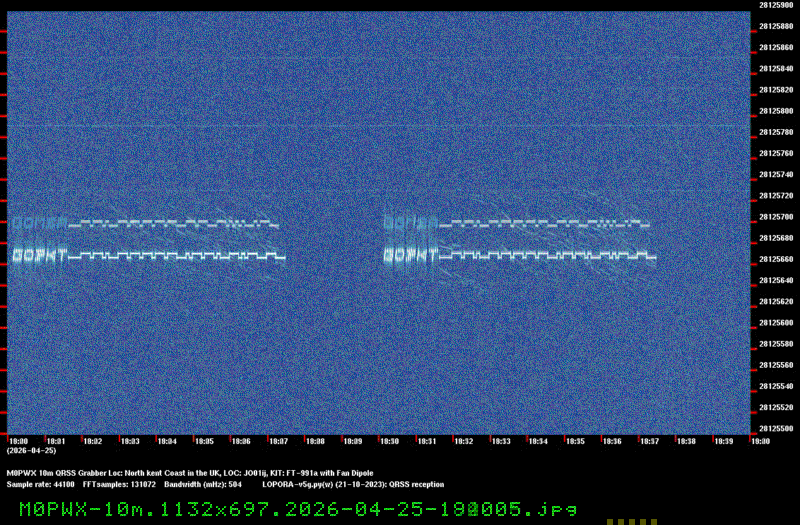800x525 pixels.
Task: Click the green M0PWX-10m jpg filename
Action: [x=298, y=510]
